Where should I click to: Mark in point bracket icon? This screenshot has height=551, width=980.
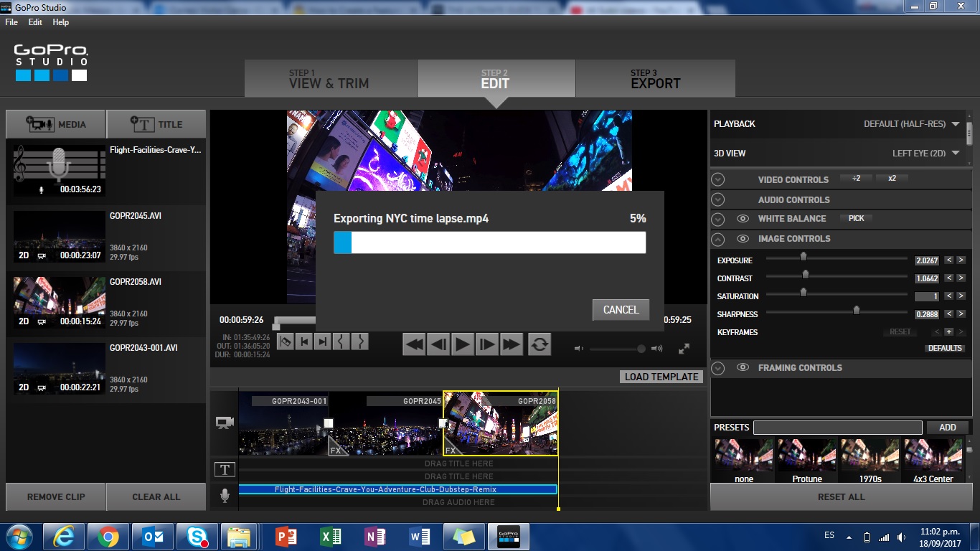coord(341,342)
